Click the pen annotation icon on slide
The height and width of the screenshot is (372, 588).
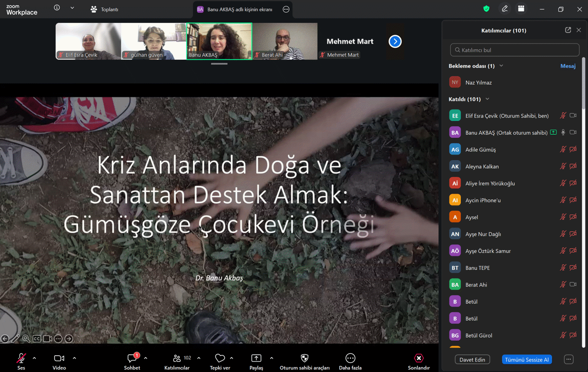(16, 339)
